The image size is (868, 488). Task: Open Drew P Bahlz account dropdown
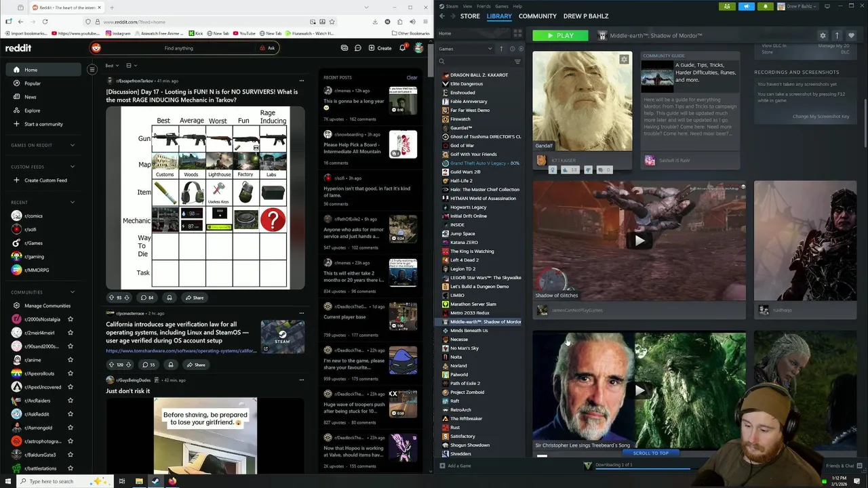[797, 6]
